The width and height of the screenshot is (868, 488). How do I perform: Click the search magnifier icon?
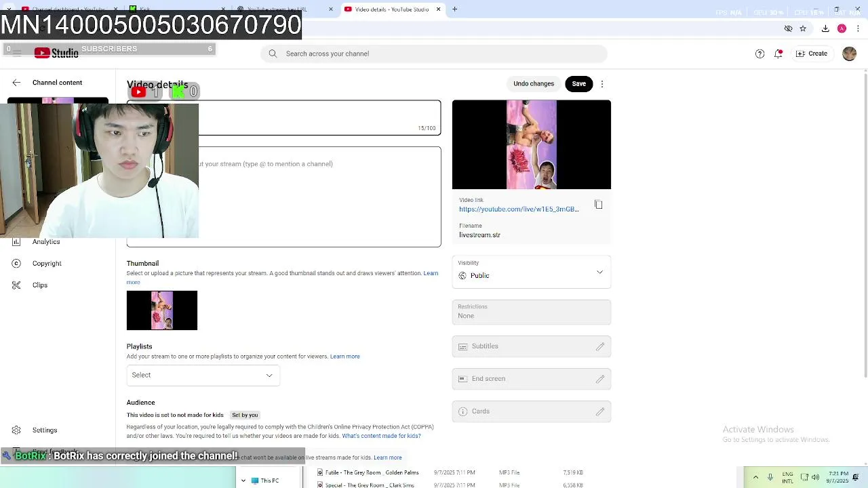point(273,54)
